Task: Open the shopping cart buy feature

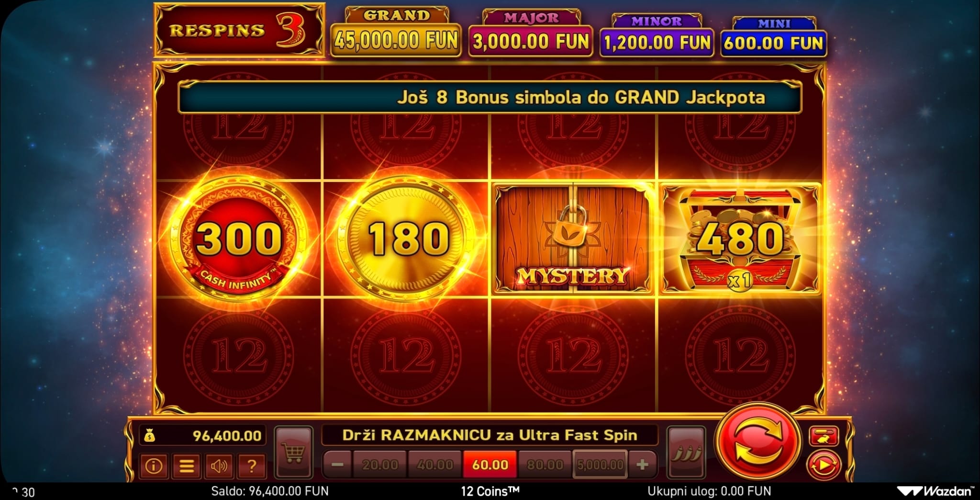Action: pos(293,452)
